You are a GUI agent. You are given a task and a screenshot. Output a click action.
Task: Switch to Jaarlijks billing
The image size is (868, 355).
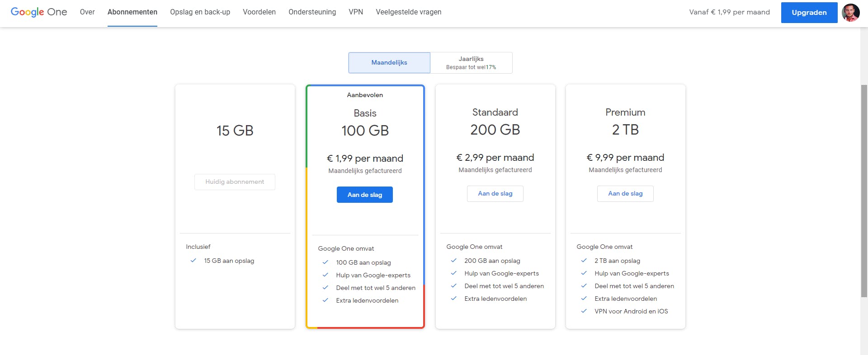click(471, 63)
